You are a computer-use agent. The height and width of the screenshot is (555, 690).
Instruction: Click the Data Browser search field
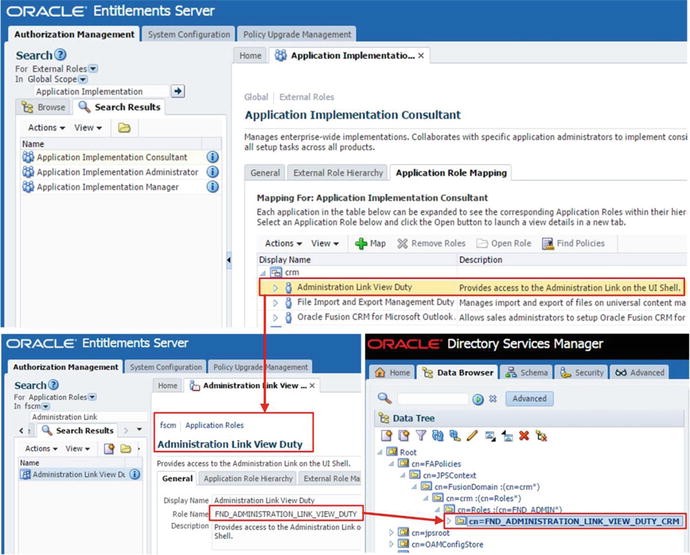[x=433, y=399]
